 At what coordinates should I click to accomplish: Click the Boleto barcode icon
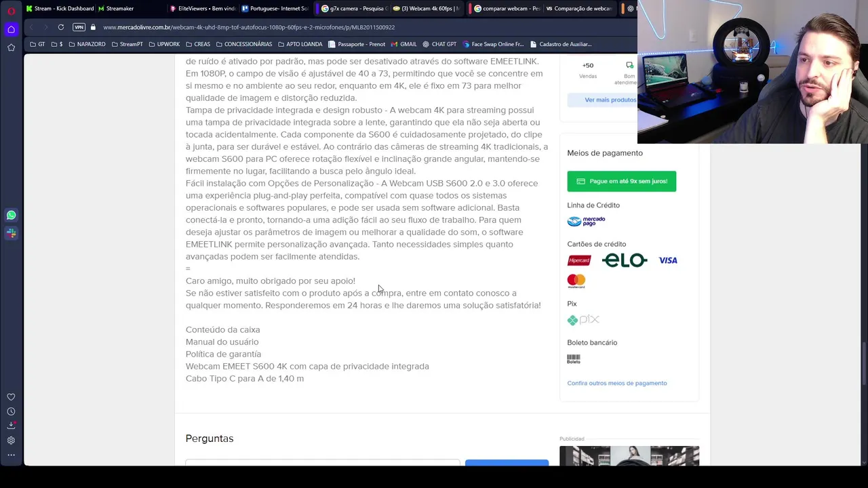click(574, 359)
